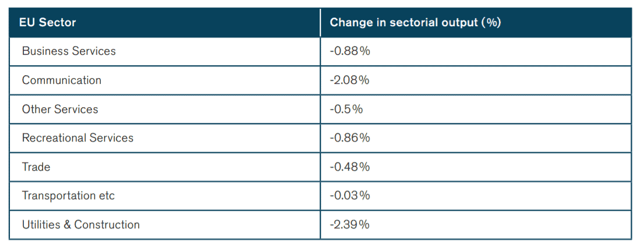
Task: Click the -2.08% output value
Action: [x=350, y=80]
